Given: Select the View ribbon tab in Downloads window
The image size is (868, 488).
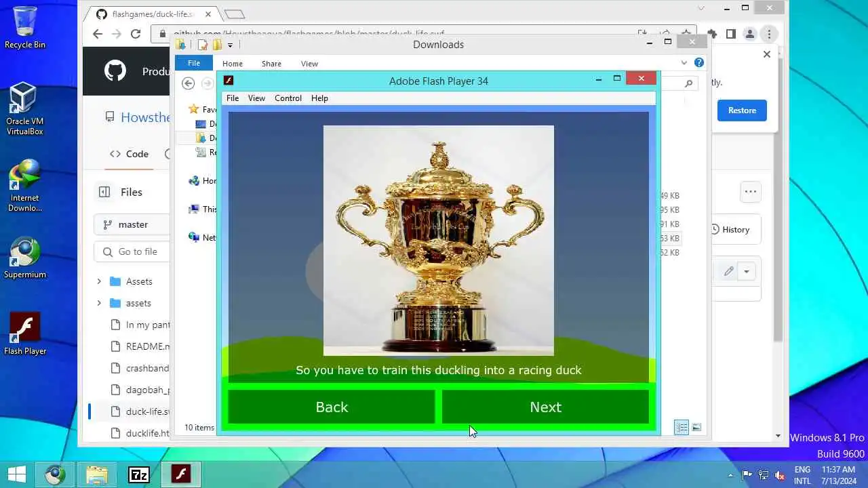Looking at the screenshot, I should point(309,64).
